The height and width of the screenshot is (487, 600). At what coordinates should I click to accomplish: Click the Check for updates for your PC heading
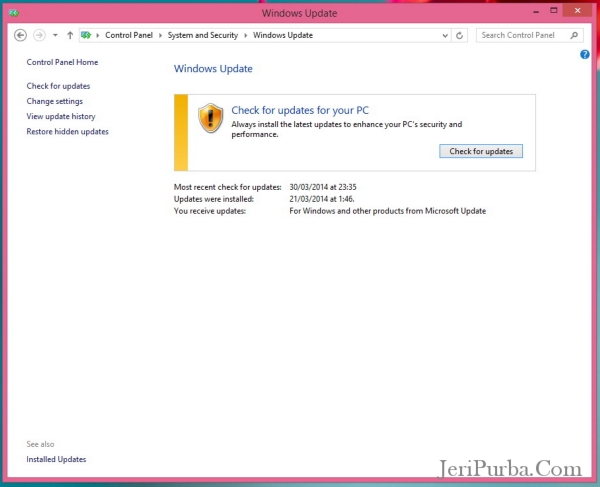click(300, 110)
